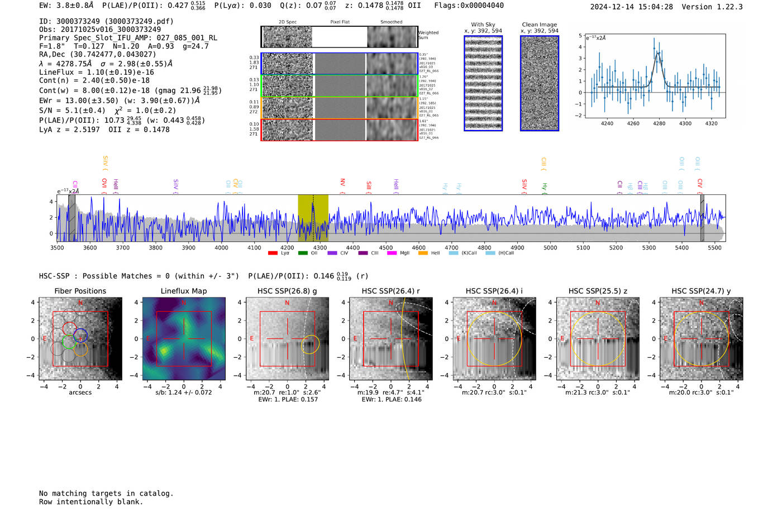Click the orange HeII legend swatch
Viewport: 782px width, 532px height.
pos(423,253)
